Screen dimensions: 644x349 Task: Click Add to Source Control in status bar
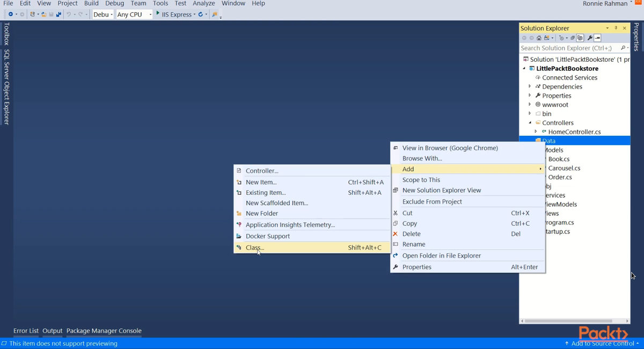point(602,344)
